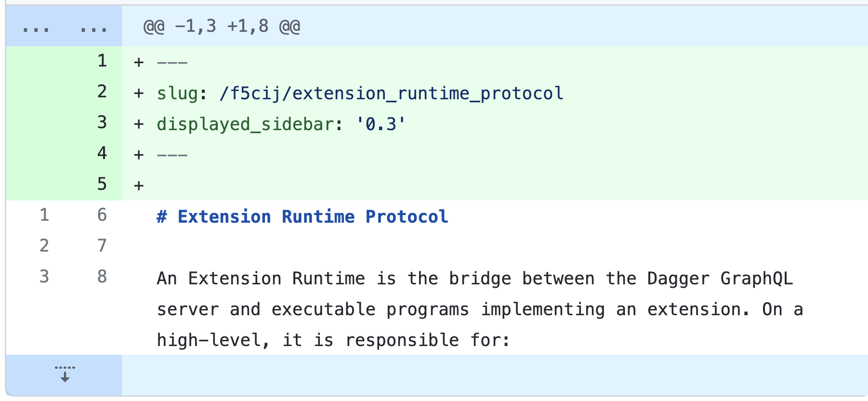The height and width of the screenshot is (401, 868).
Task: Click new line number 7
Action: [102, 246]
